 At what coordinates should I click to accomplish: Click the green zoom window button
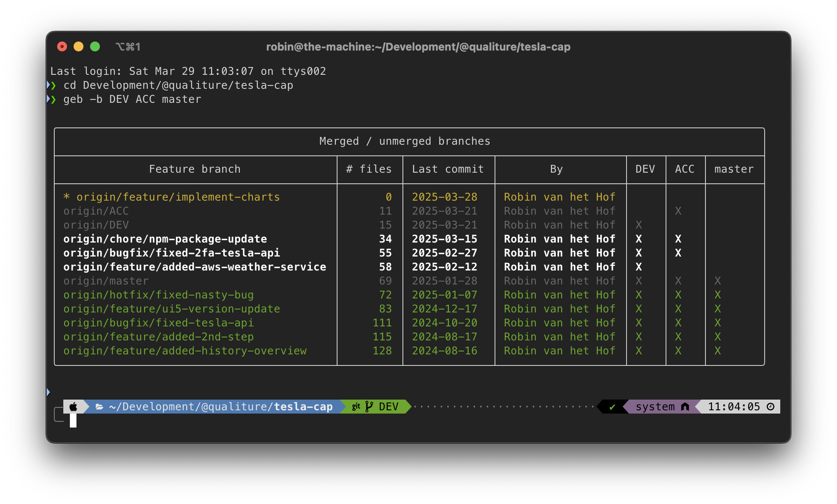95,46
